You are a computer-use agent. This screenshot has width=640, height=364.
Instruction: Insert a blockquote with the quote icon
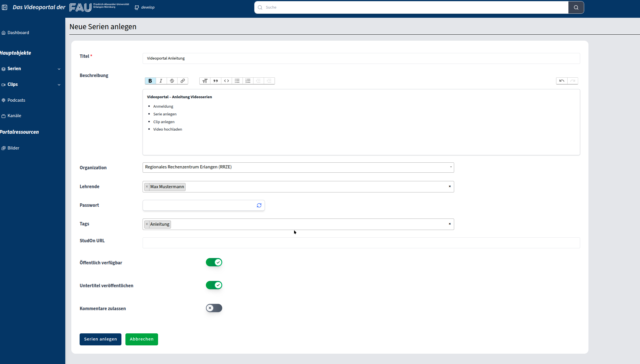pyautogui.click(x=216, y=81)
